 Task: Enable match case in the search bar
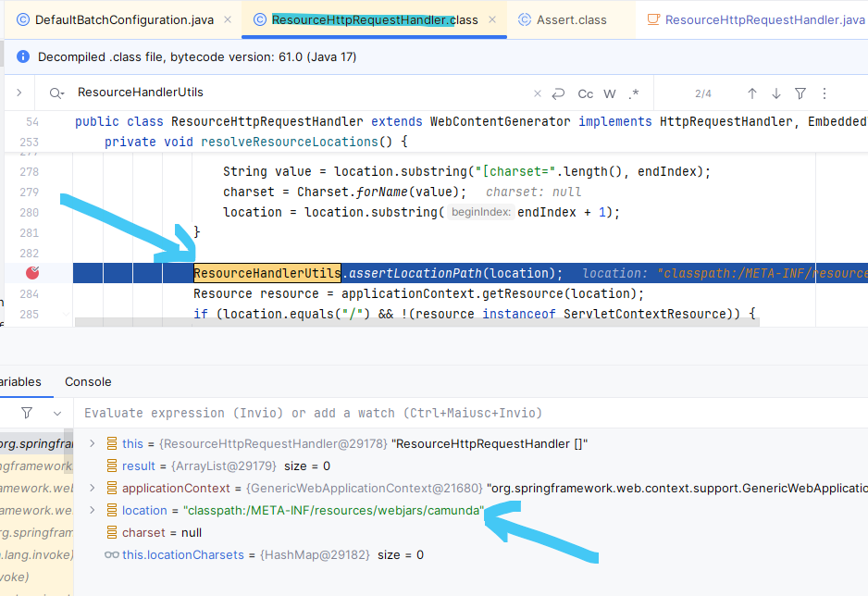click(x=585, y=93)
